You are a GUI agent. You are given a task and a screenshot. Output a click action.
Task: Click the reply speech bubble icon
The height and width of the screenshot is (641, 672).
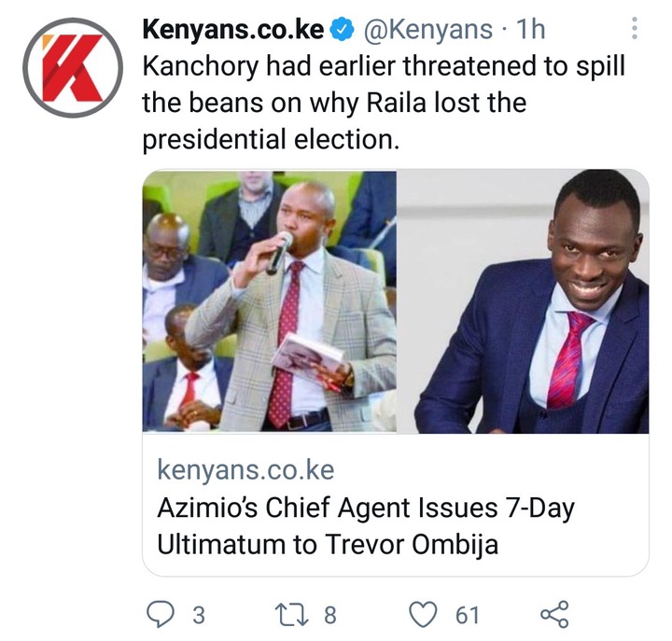pyautogui.click(x=161, y=615)
